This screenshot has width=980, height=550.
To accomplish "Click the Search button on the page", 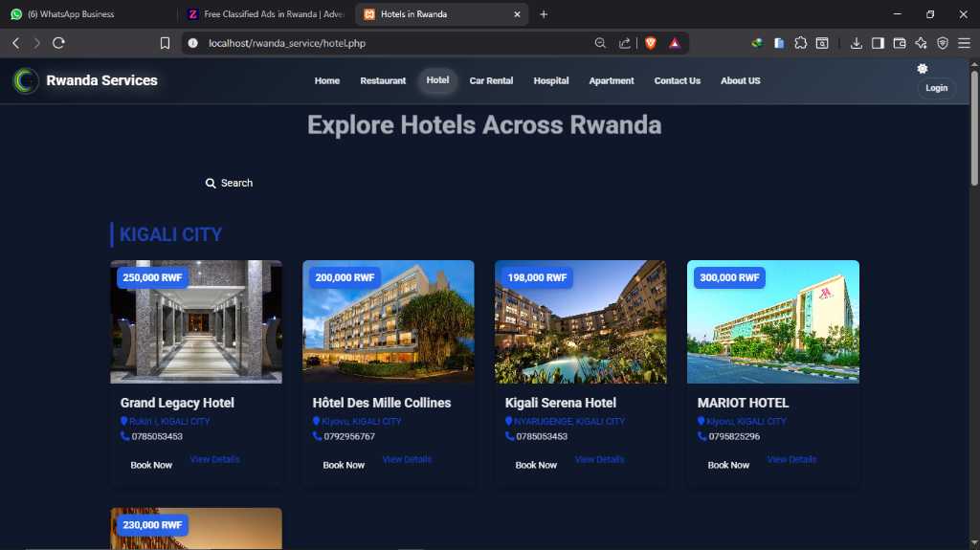I will 230,183.
